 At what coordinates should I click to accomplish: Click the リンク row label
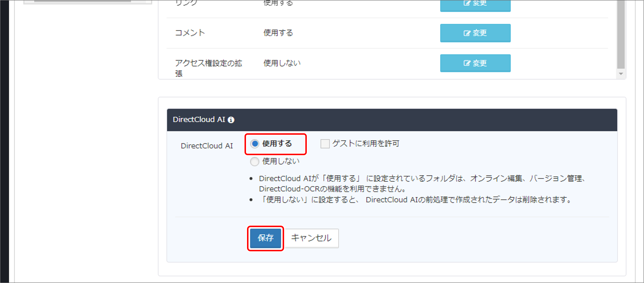coord(186,3)
